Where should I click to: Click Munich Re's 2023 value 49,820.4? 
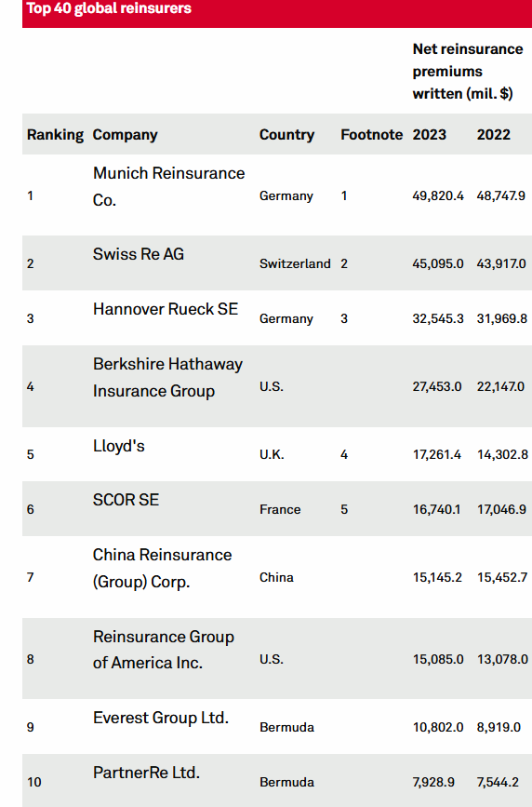[x=438, y=196]
